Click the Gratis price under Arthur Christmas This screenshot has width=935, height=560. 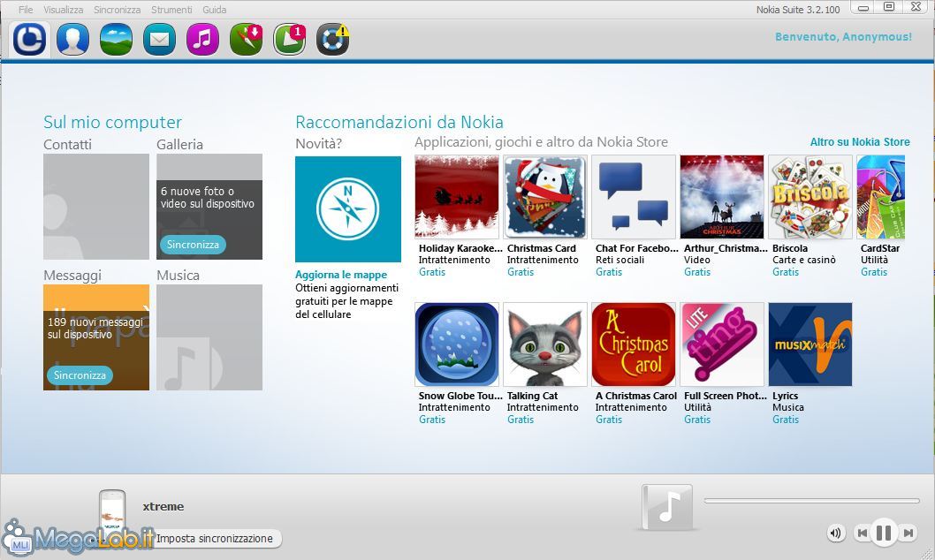pos(697,272)
